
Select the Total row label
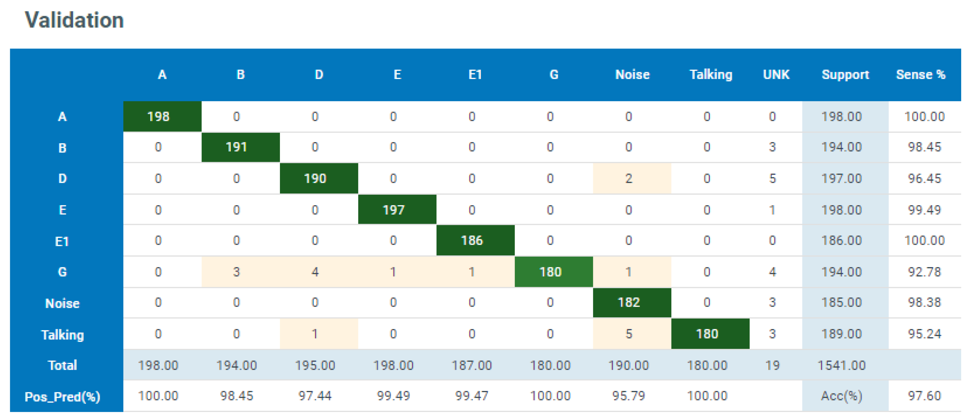[x=62, y=365]
